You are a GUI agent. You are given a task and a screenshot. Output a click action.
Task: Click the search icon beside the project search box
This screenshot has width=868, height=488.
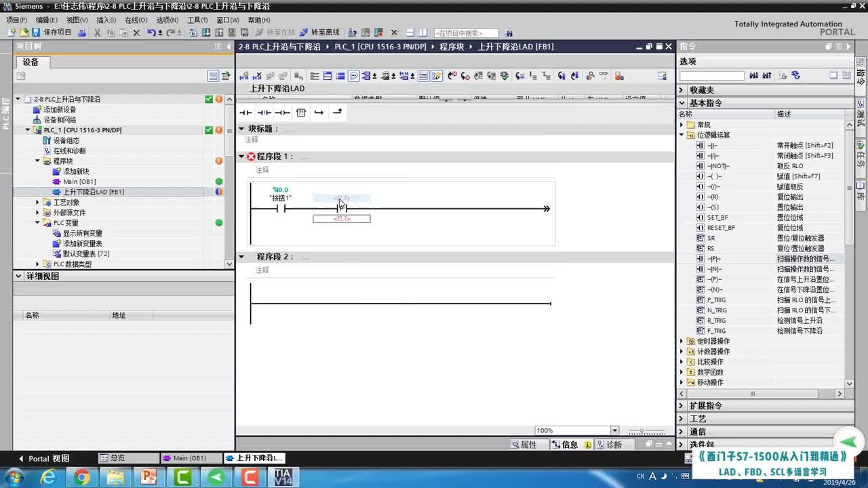pos(509,33)
